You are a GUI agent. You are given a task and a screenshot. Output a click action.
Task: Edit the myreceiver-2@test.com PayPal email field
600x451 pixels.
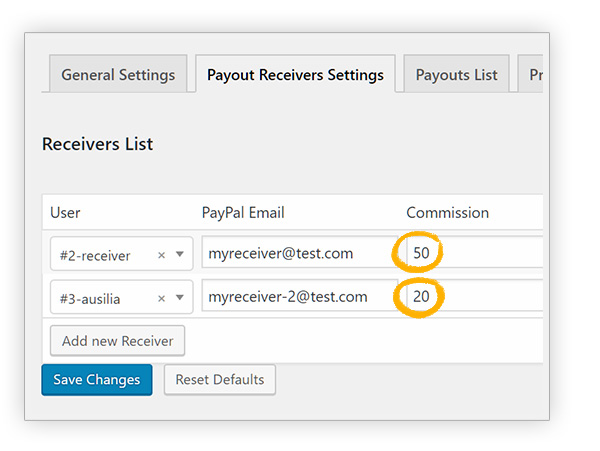pos(300,296)
